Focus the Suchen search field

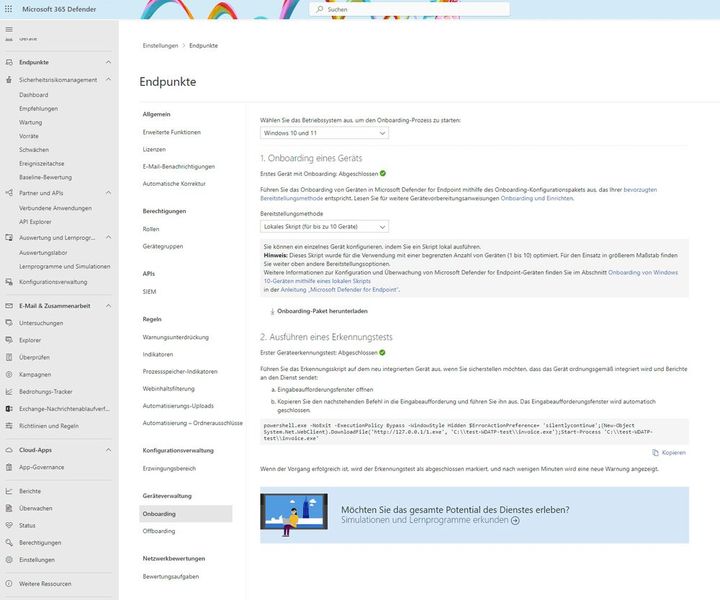coord(410,9)
